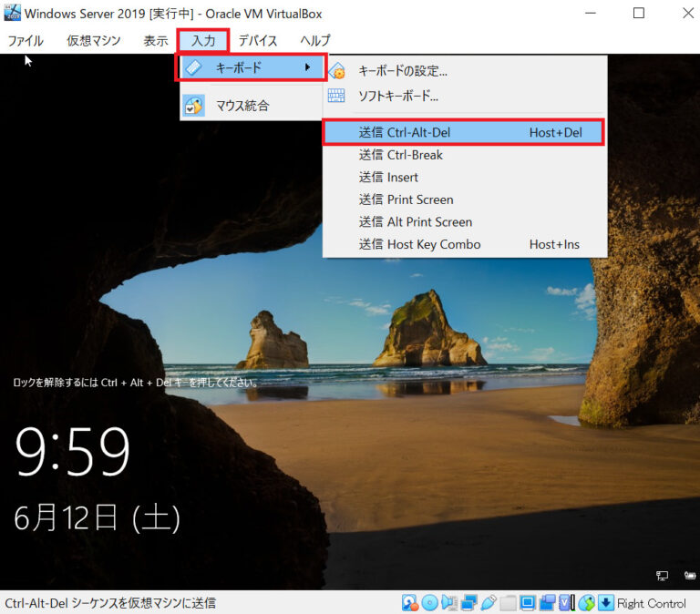Image resolution: width=700 pixels, height=614 pixels.
Task: Launch ソフトキーボード soft keyboard
Action: (x=397, y=95)
